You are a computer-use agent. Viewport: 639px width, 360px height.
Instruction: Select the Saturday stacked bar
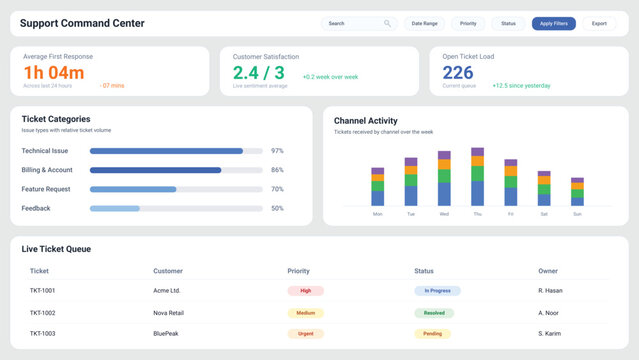[x=544, y=188]
